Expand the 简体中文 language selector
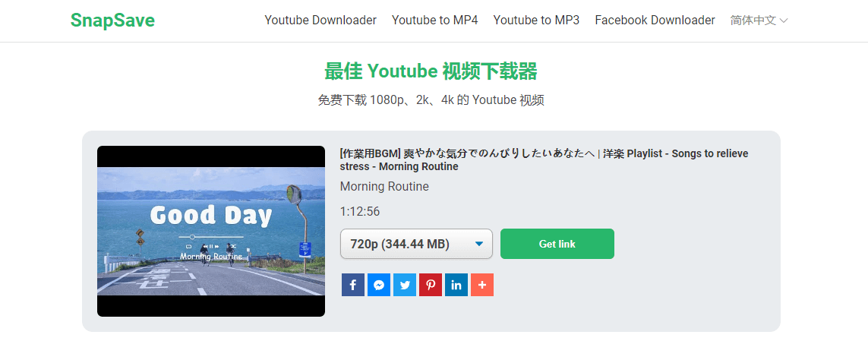Screen dimensions: 868x341 [759, 21]
